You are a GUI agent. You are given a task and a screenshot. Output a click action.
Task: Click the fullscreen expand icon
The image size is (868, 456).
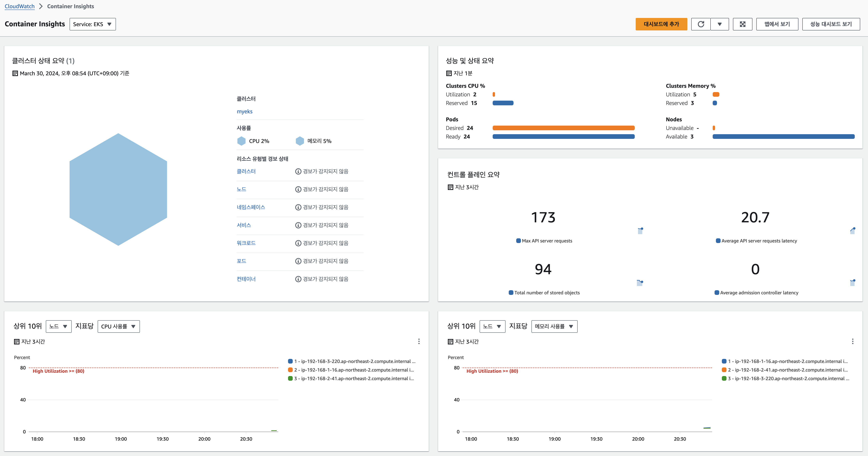(742, 24)
